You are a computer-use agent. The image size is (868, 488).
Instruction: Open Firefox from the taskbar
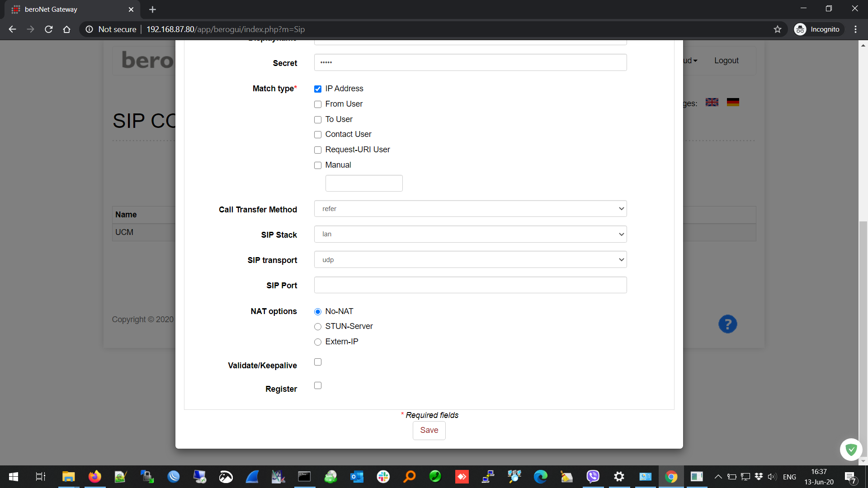point(94,477)
